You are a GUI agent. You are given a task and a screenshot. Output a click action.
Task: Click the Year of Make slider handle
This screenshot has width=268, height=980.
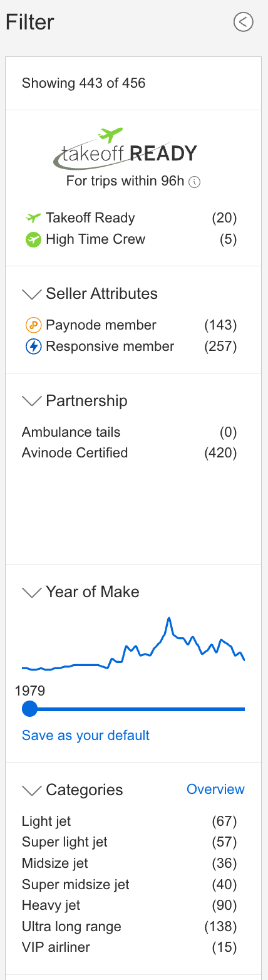29,709
